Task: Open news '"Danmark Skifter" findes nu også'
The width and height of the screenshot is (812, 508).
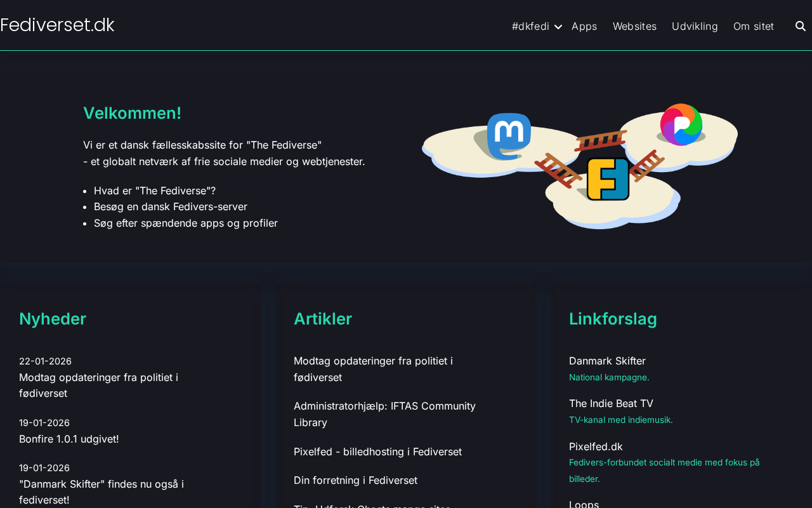Action: (101, 491)
